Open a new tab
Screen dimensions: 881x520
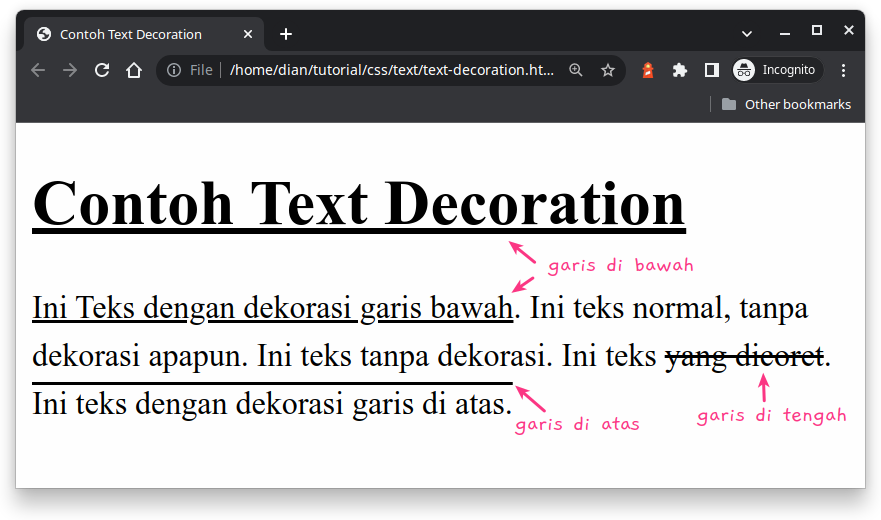point(286,34)
